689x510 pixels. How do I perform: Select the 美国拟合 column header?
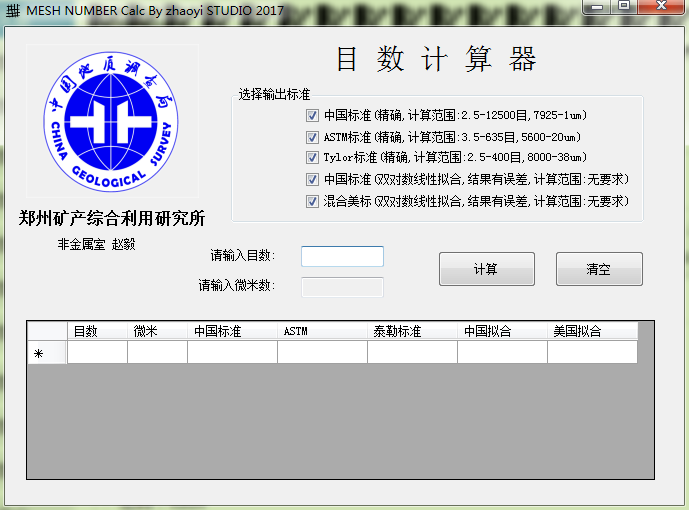[593, 331]
